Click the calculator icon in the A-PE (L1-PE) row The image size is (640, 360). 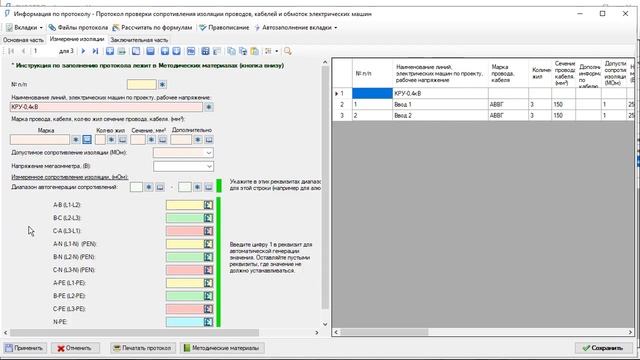tap(208, 283)
